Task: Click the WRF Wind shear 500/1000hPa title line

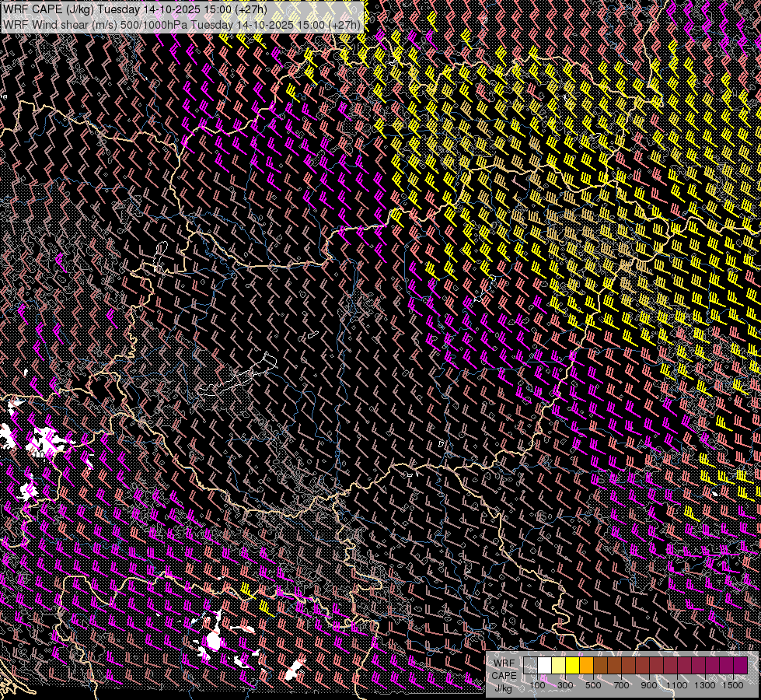Action: pos(182,25)
